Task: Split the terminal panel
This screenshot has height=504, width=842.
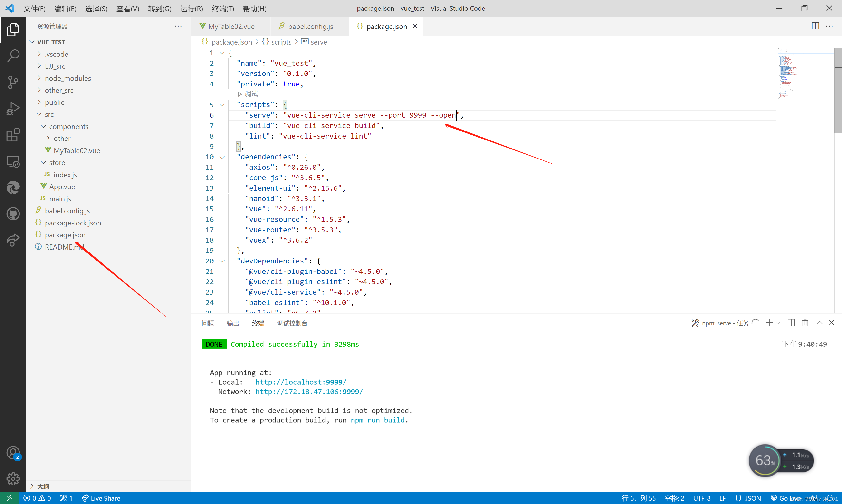Action: coord(791,323)
